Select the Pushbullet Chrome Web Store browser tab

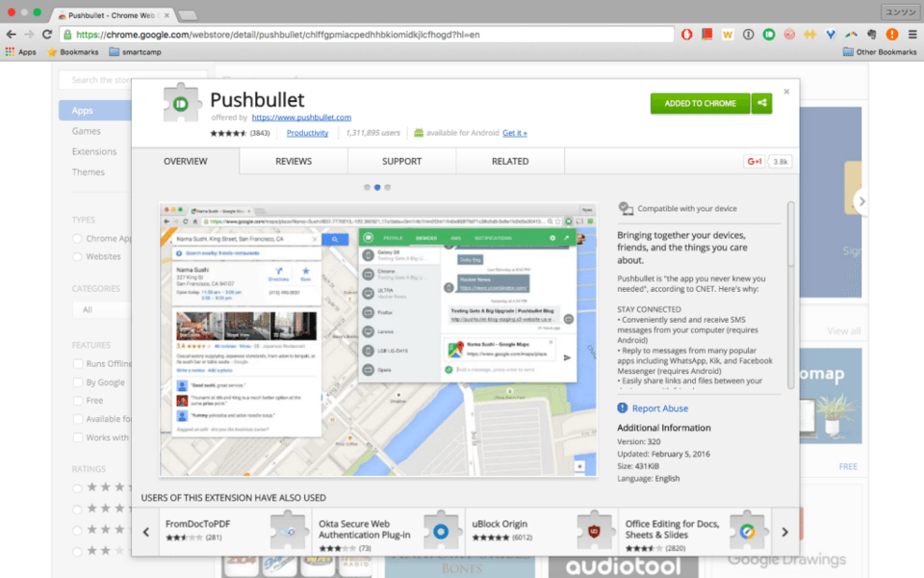click(112, 14)
